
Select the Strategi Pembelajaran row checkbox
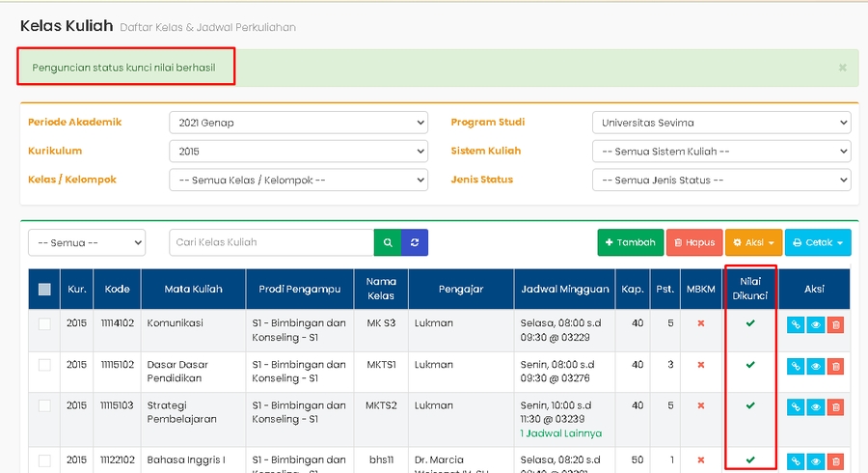(x=45, y=406)
